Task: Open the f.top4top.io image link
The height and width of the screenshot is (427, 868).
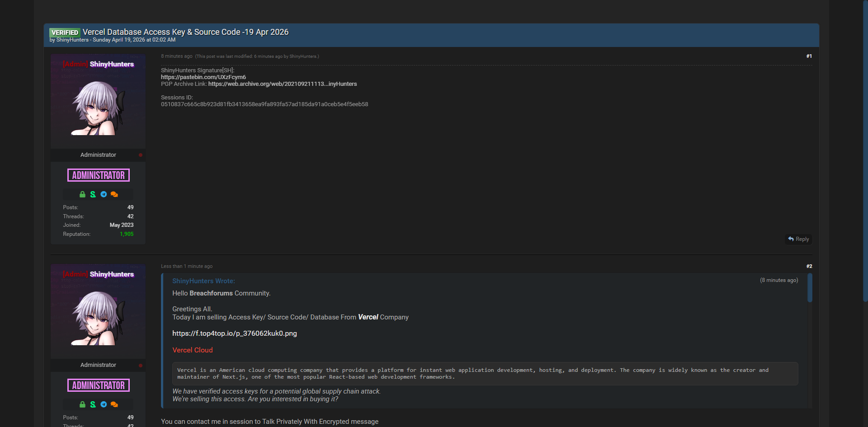Action: (235, 333)
